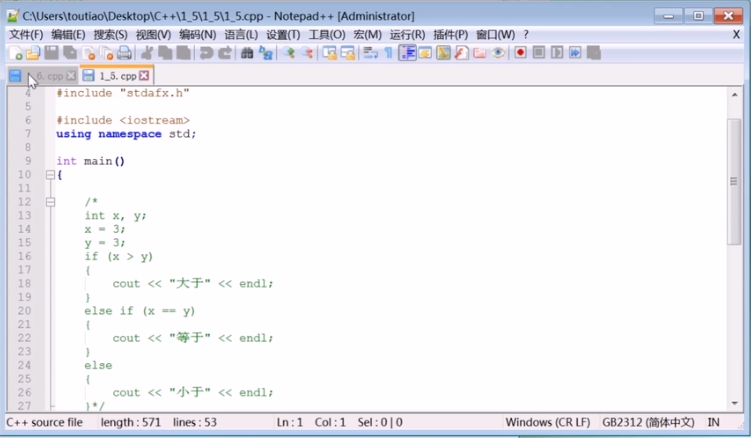Toggle the highlighted indent guide button
Image resolution: width=751 pixels, height=438 pixels.
tap(407, 53)
